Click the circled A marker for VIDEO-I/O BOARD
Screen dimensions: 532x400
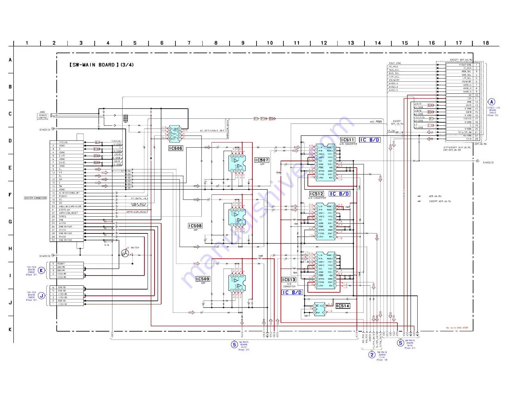491,102
